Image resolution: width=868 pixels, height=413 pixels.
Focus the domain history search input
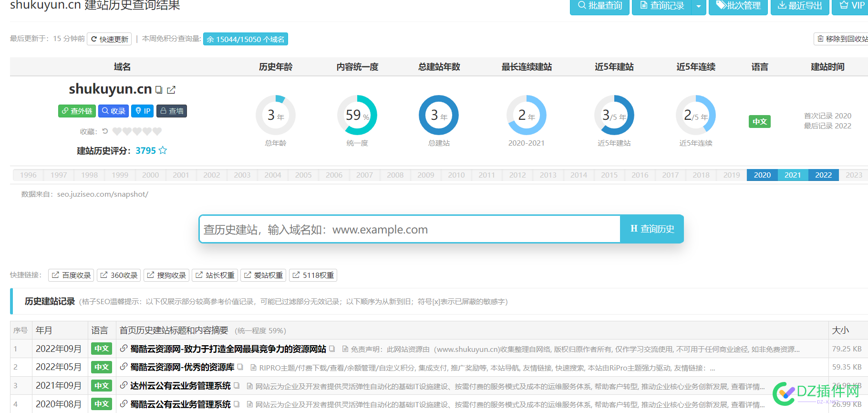410,229
